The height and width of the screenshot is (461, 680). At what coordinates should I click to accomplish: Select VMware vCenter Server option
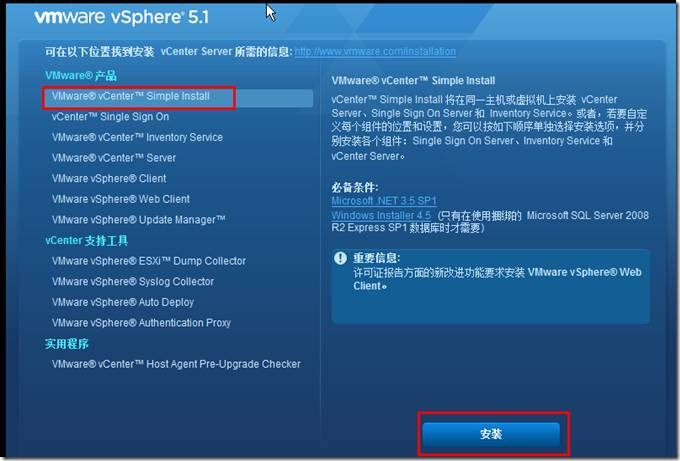[x=114, y=158]
